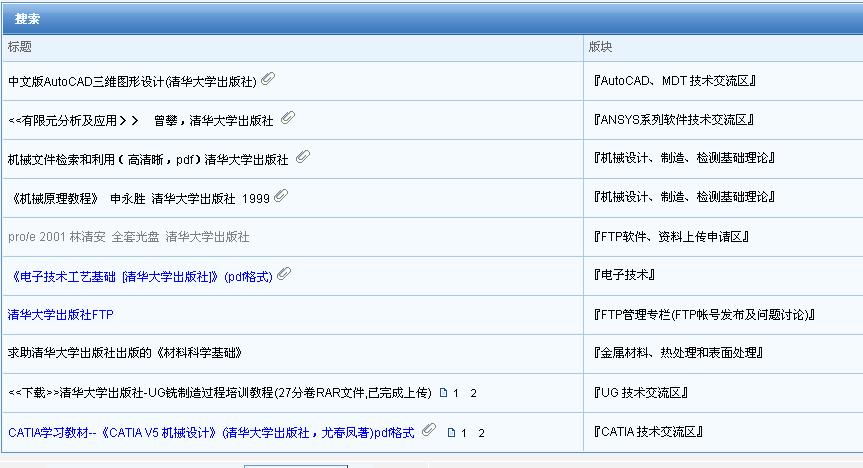The image size is (863, 468).
Task: Click the 标题 column header
Action: click(x=20, y=47)
